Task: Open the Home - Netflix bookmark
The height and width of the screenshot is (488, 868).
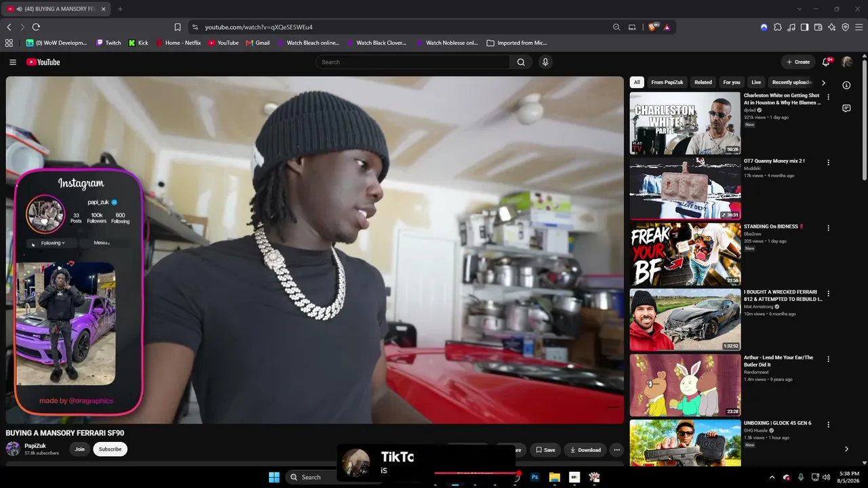Action: click(x=179, y=43)
